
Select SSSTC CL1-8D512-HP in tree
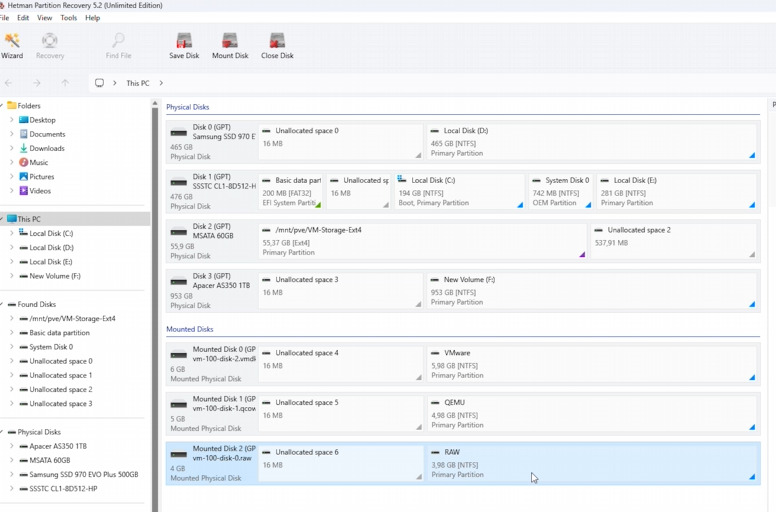(x=63, y=488)
